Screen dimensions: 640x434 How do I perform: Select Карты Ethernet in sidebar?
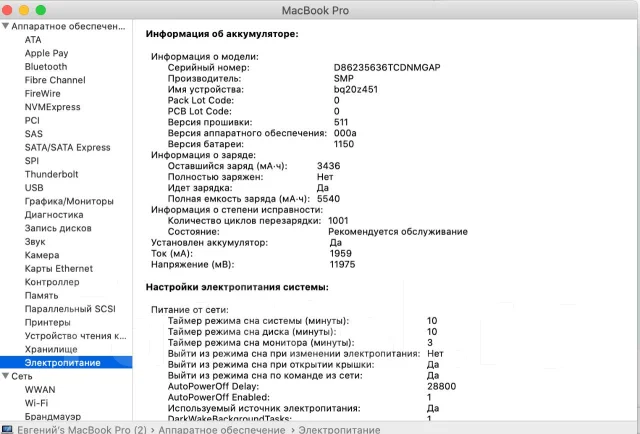click(x=58, y=269)
